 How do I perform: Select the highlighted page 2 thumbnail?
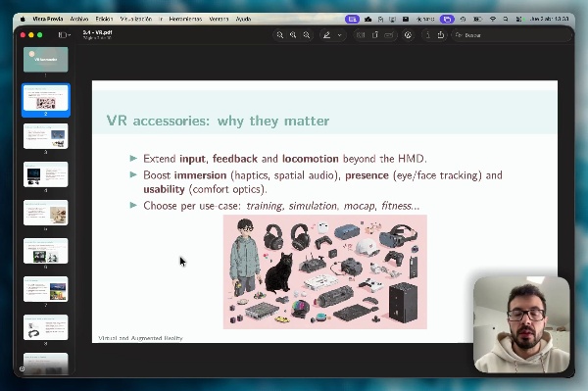click(46, 97)
